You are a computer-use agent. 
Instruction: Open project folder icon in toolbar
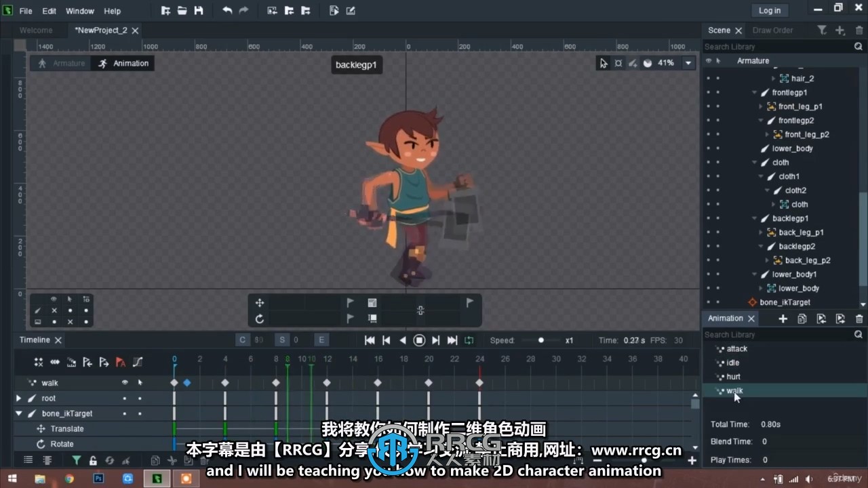[x=182, y=10]
